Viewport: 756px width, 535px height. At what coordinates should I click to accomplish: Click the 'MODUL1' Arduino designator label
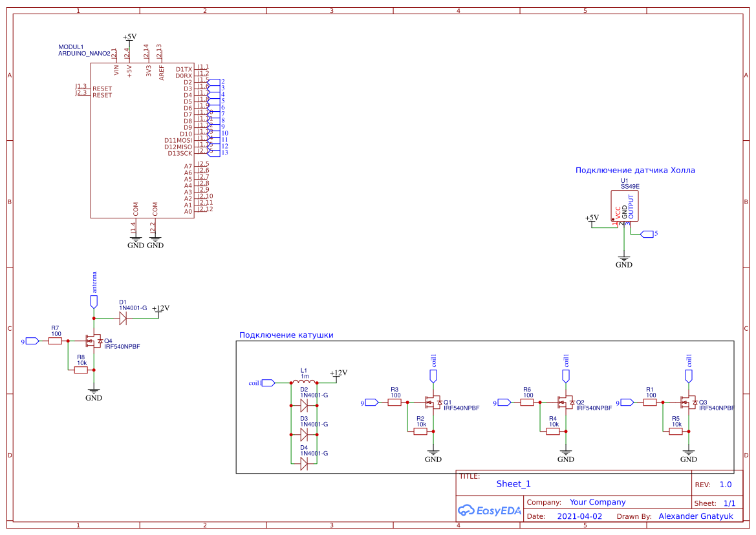(x=71, y=47)
